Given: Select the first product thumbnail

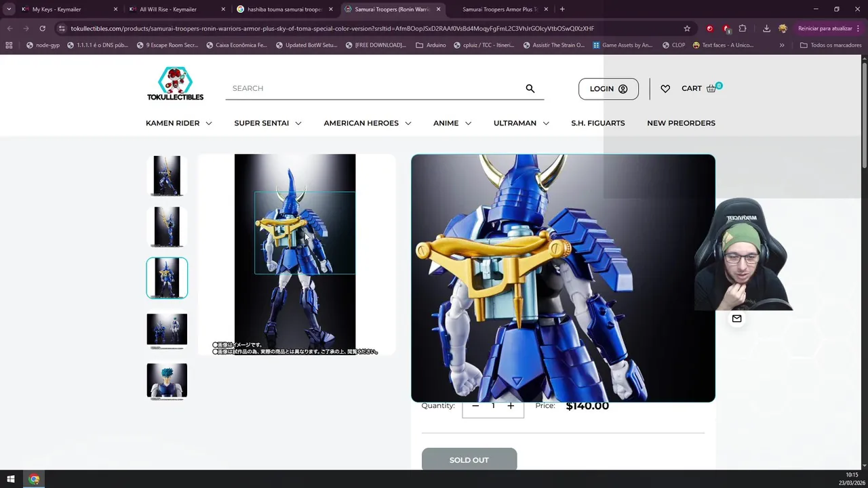Looking at the screenshot, I should point(167,176).
